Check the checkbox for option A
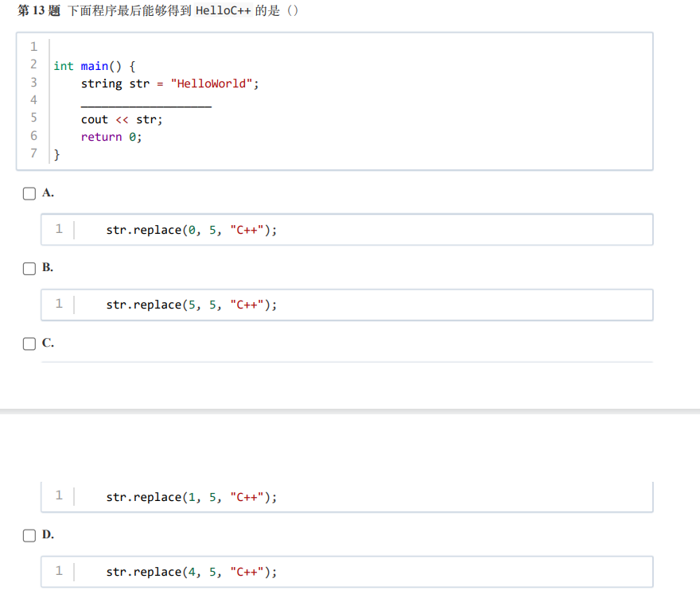This screenshot has height=598, width=700. click(29, 193)
